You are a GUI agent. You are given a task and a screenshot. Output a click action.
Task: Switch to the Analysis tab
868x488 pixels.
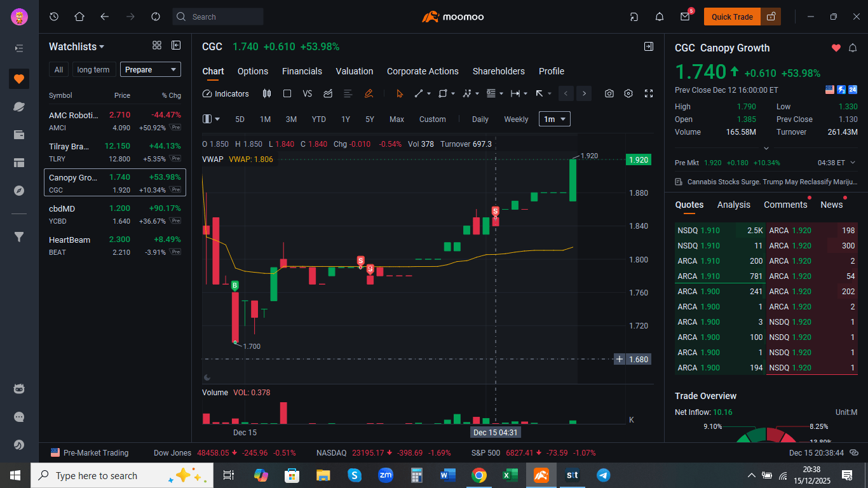pos(734,205)
